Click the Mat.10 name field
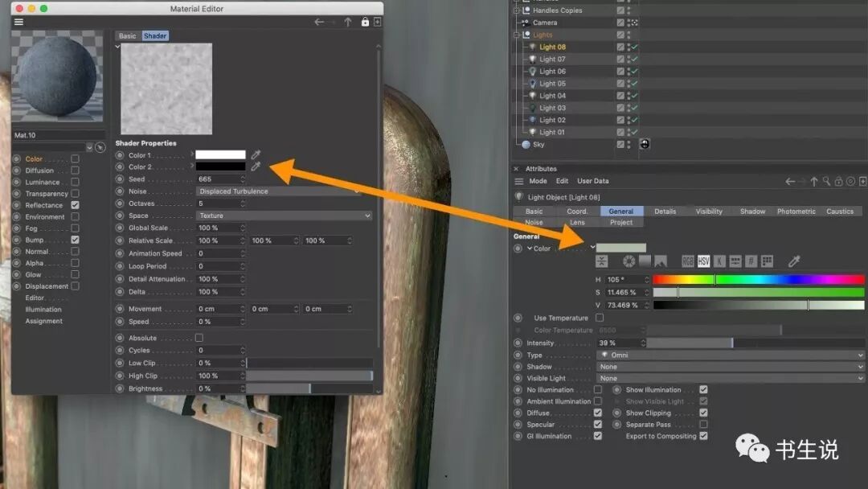The image size is (868, 489). pos(59,135)
